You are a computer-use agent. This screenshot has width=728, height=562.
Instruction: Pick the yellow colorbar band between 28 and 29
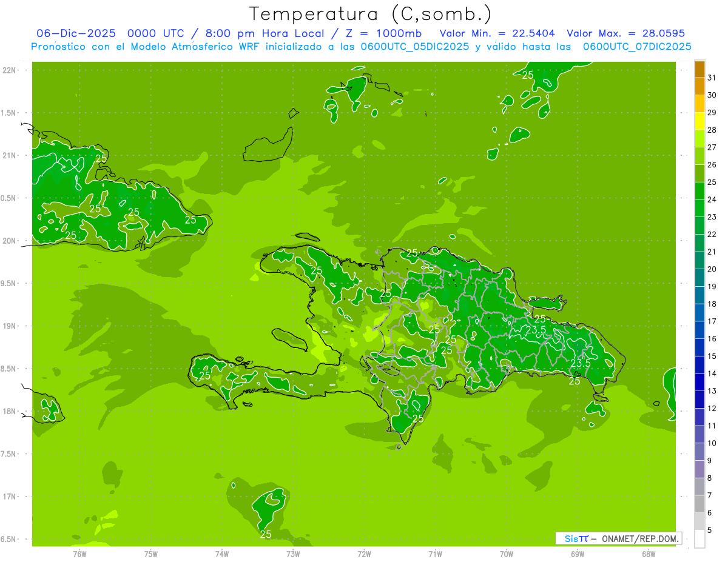(x=699, y=121)
